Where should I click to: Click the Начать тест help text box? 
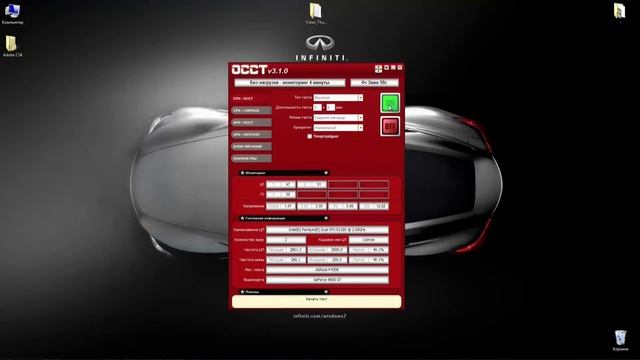(316, 301)
